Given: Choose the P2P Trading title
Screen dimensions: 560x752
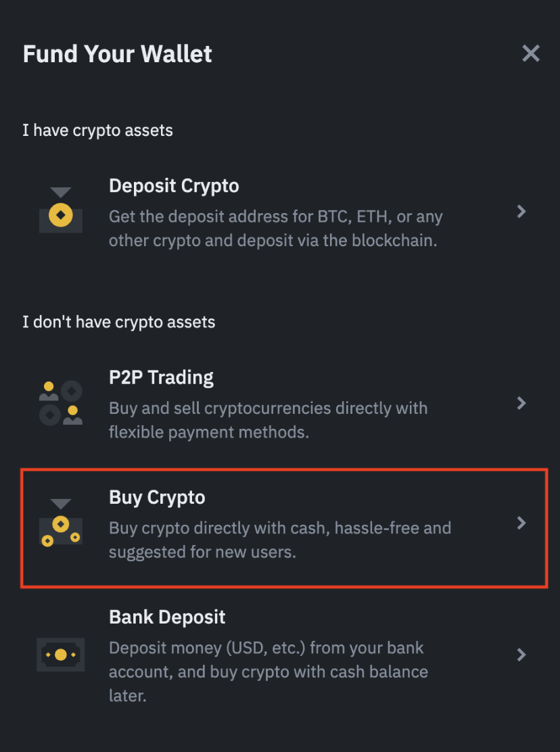Looking at the screenshot, I should 161,377.
